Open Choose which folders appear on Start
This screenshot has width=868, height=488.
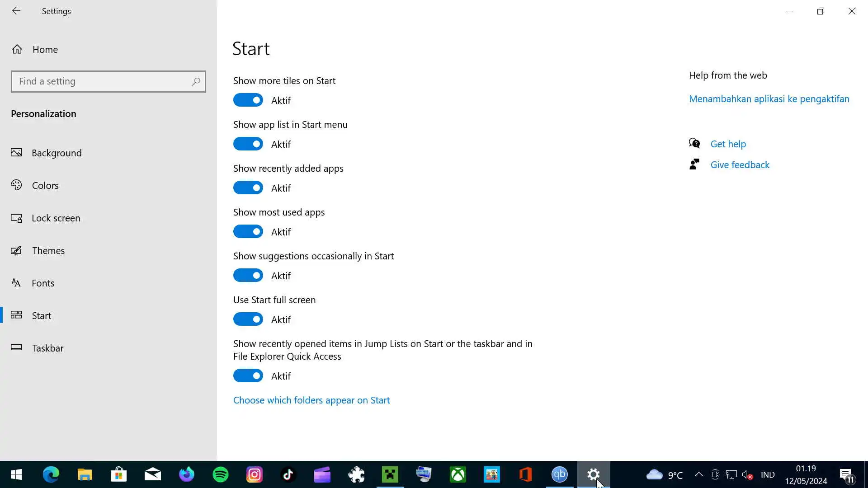[311, 400]
